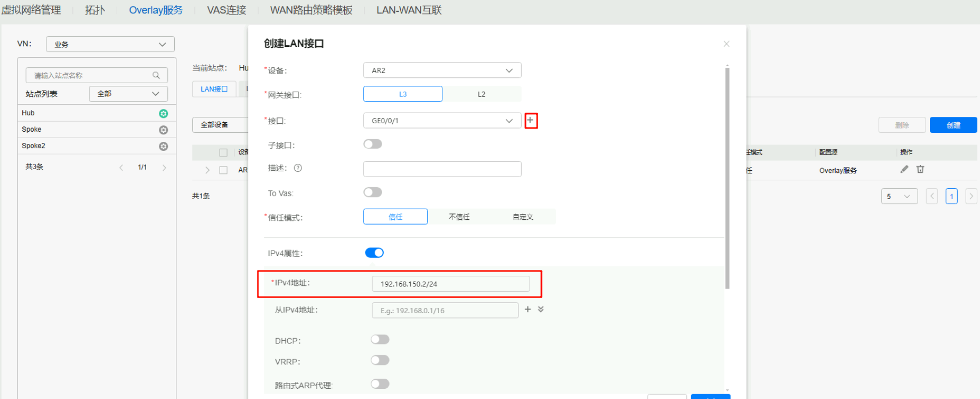Image resolution: width=980 pixels, height=399 pixels.
Task: Click the plus icon beside the GE0/0/1 interface dropdown
Action: pos(530,121)
